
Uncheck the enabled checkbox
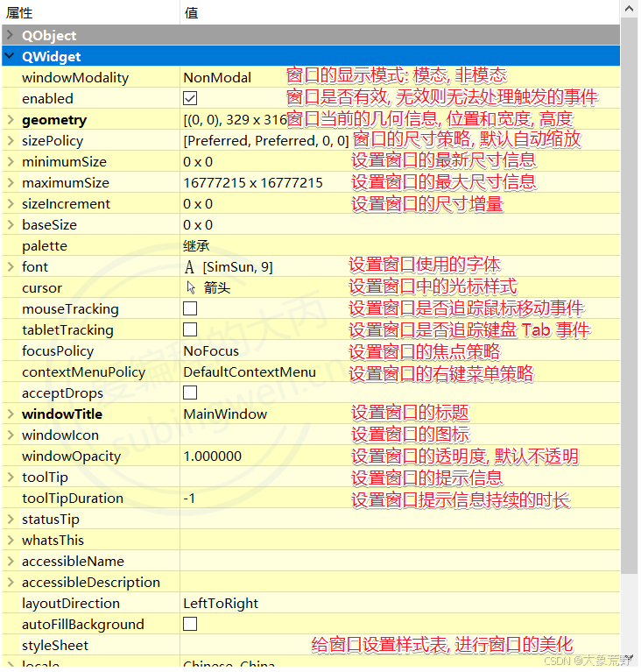point(190,98)
